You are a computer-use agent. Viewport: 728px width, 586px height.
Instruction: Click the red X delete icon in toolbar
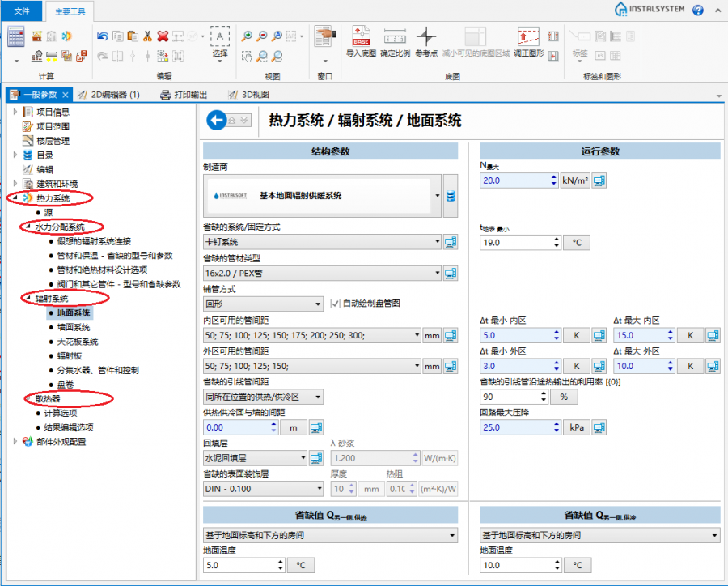[163, 36]
